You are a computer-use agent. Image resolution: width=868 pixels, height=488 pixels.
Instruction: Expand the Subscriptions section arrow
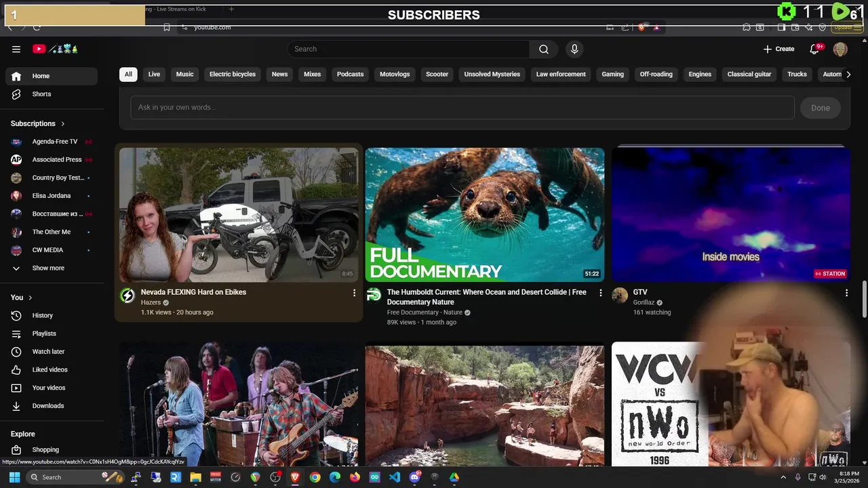(x=63, y=124)
